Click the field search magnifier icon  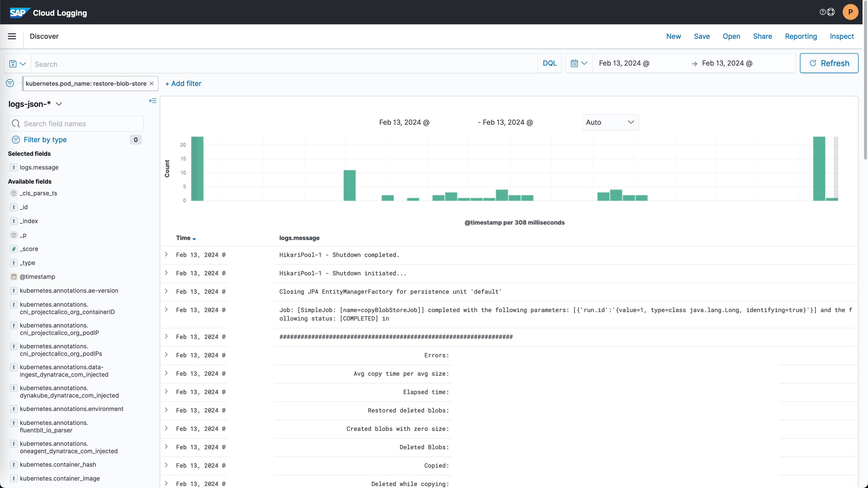(x=15, y=124)
